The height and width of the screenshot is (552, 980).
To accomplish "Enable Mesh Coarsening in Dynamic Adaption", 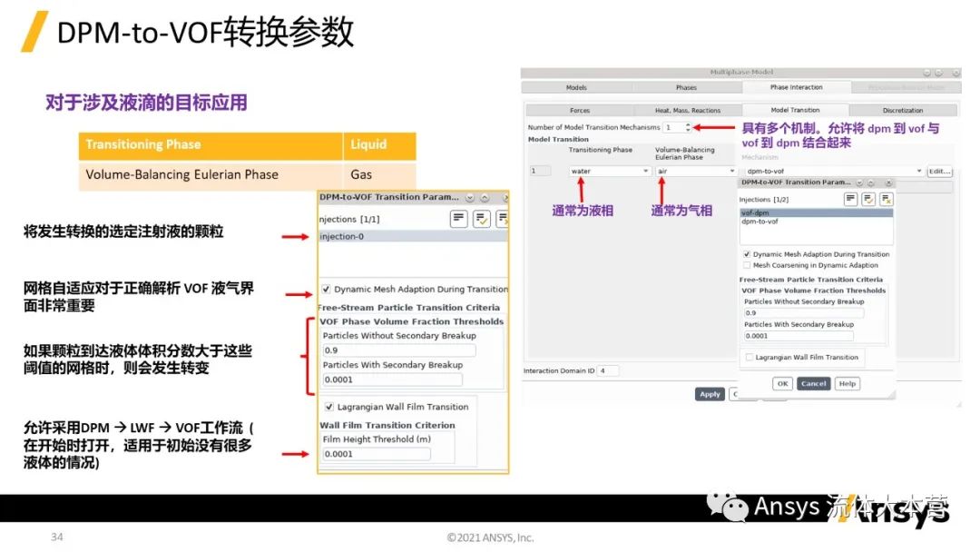I will (x=746, y=265).
